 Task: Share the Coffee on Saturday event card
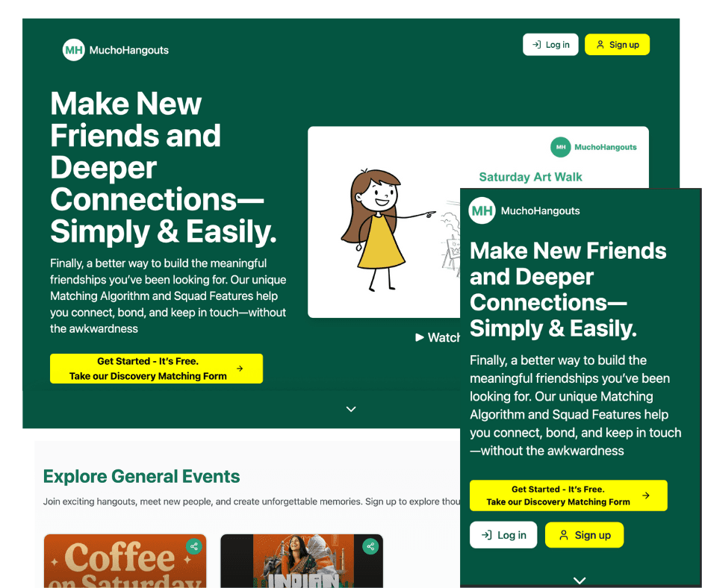click(194, 546)
